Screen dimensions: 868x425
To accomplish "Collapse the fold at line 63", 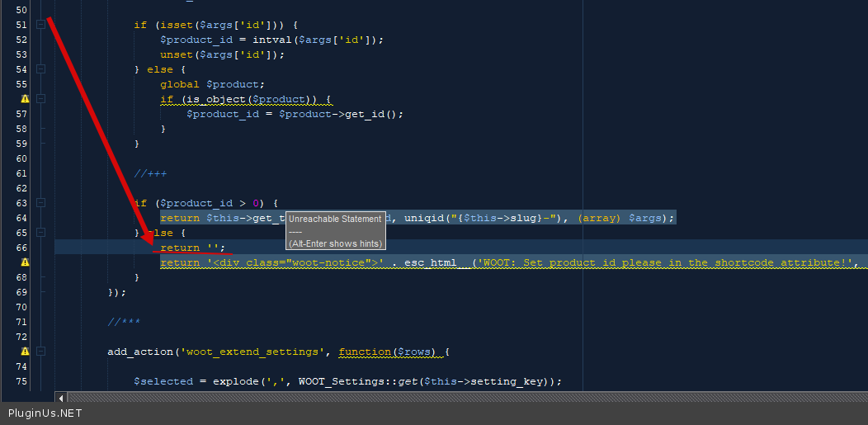I will click(x=40, y=203).
